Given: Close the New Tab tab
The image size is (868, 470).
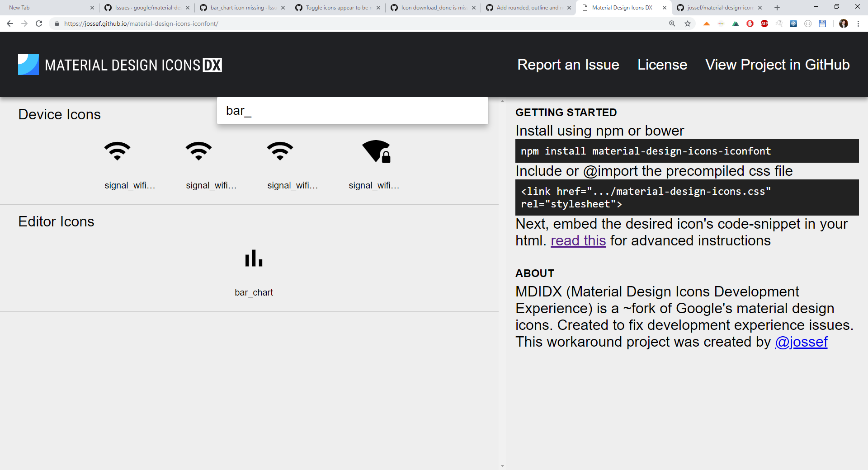Looking at the screenshot, I should [x=92, y=8].
